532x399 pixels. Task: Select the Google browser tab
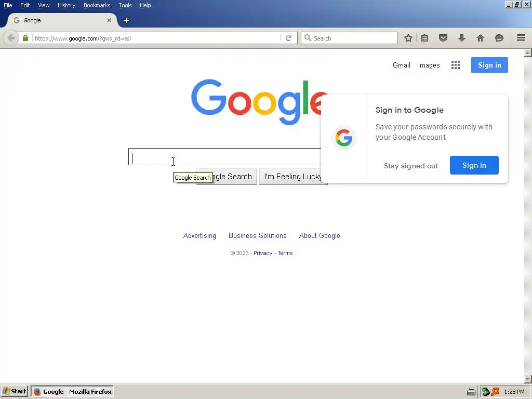tap(62, 20)
